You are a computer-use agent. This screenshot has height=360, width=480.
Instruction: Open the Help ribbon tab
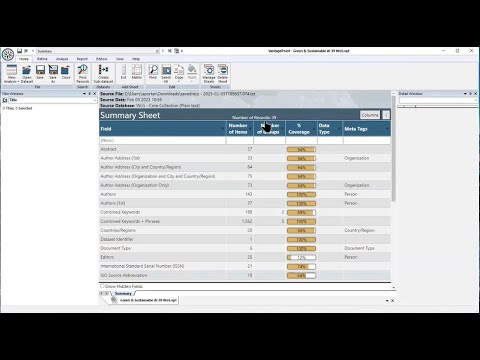[x=136, y=59]
